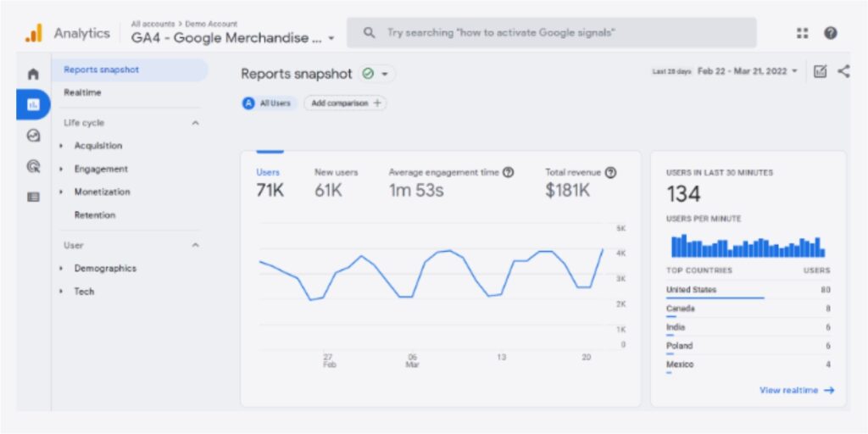Click the info icon beside Total revenue
This screenshot has height=434, width=868.
(610, 173)
